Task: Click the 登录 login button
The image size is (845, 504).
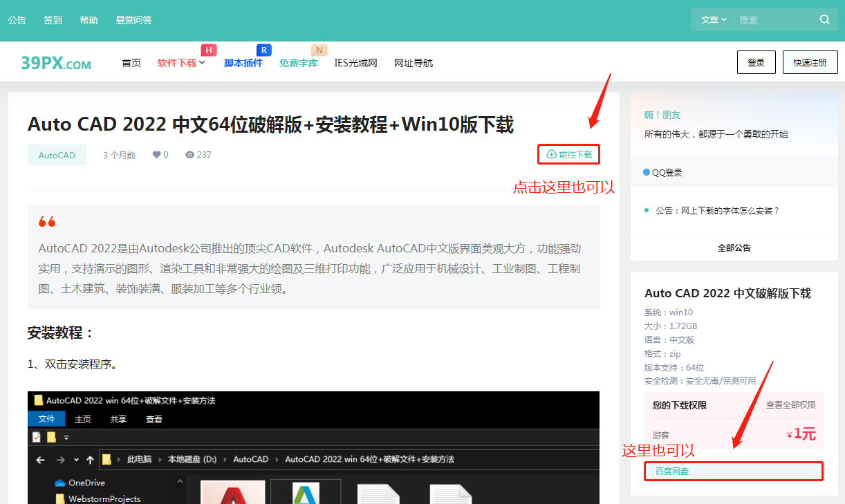Action: 756,62
